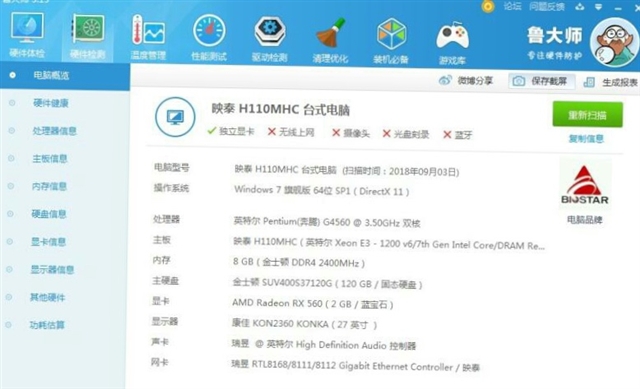Open 硬盘信息 sidebar item
Screen dimensions: 640x389
tap(49, 214)
